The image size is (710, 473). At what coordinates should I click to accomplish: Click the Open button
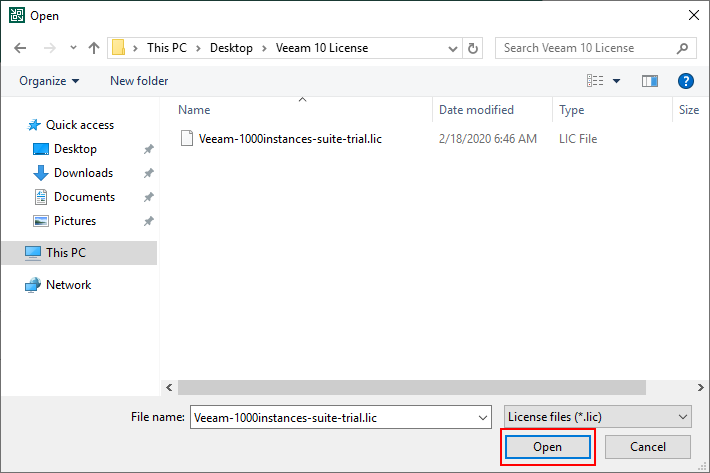(547, 447)
